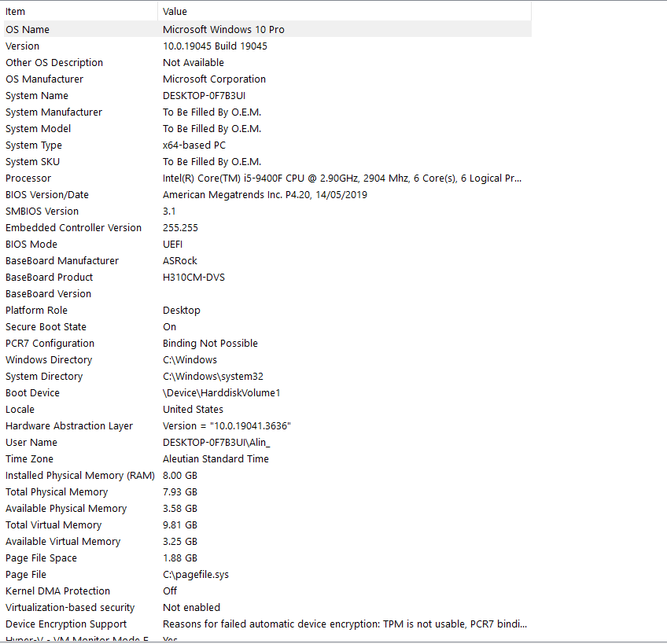Viewport: 667px width, 644px height.
Task: Click the H310CM-DVS value
Action: click(193, 278)
